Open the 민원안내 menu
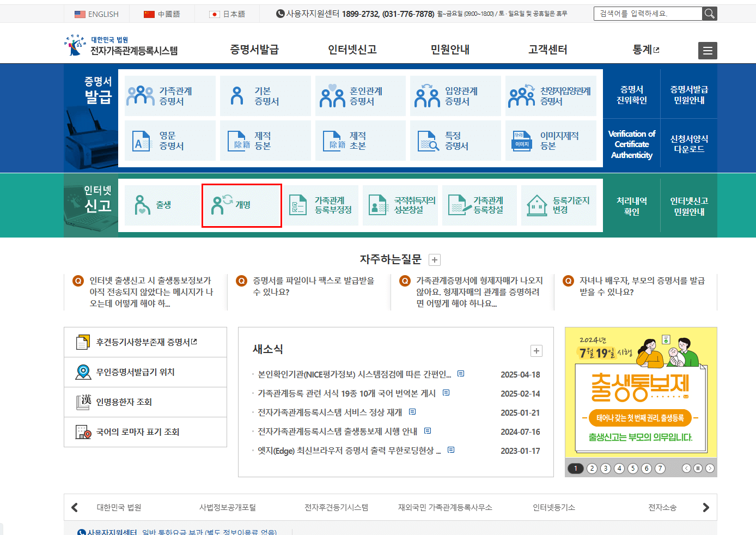756x535 pixels. 448,49
